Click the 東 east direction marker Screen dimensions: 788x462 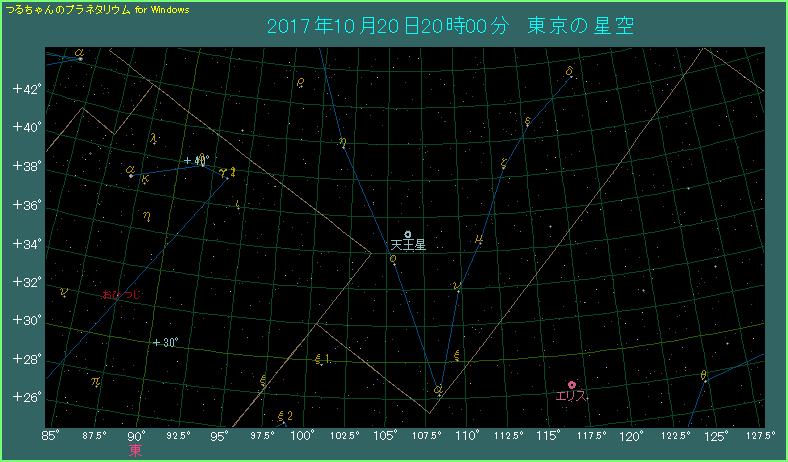[136, 451]
